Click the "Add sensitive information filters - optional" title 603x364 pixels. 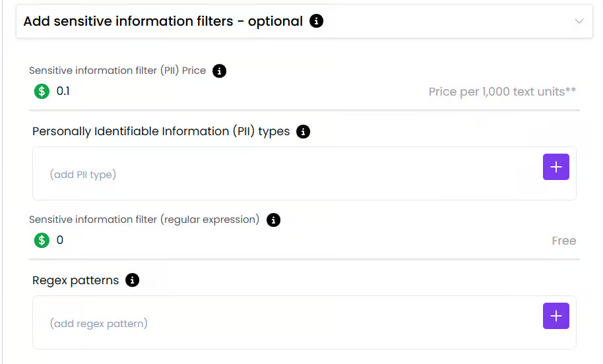163,21
